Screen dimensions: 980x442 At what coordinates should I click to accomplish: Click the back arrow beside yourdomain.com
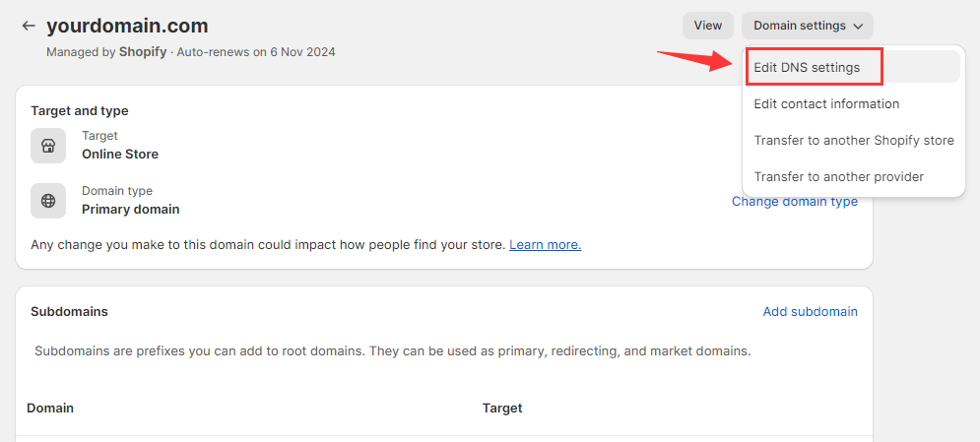29,26
